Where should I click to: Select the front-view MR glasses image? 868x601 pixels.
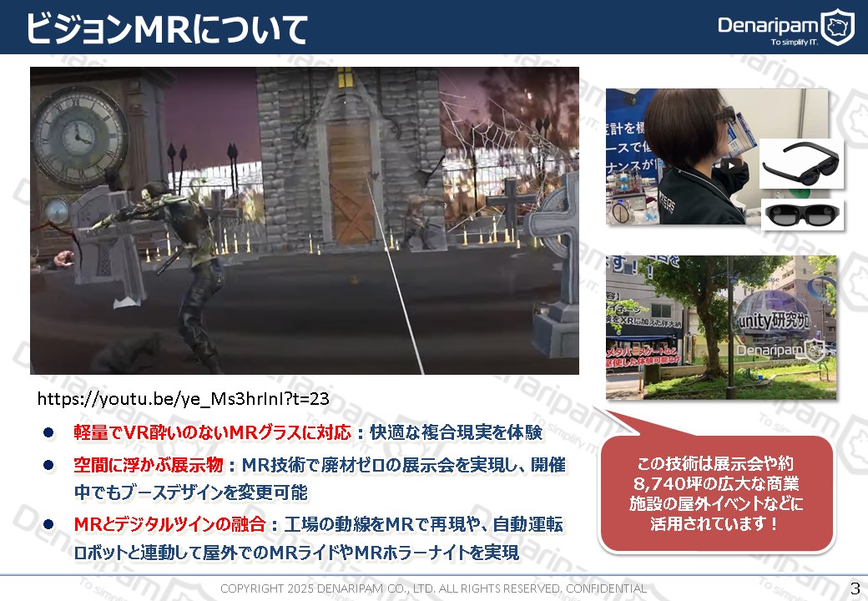801,214
